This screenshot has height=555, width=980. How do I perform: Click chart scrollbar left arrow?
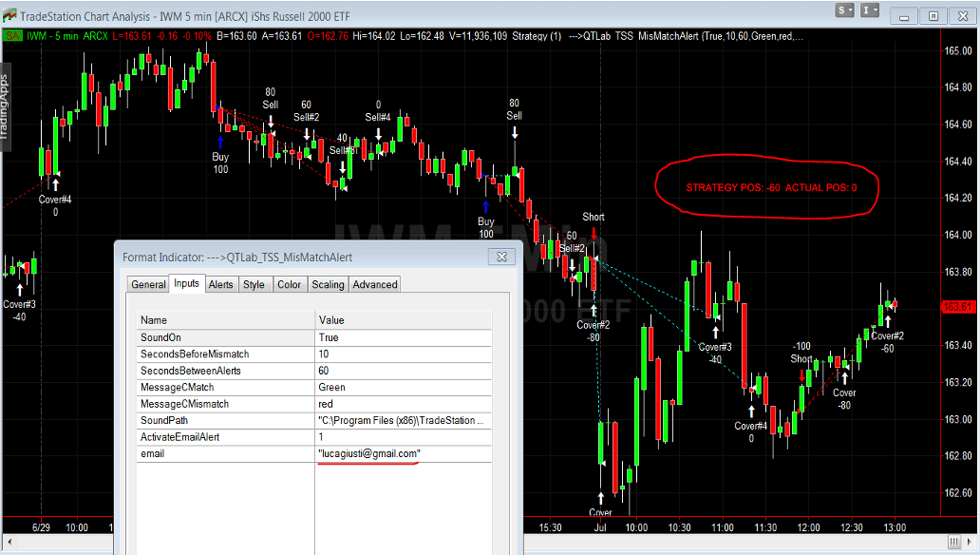[x=9, y=542]
